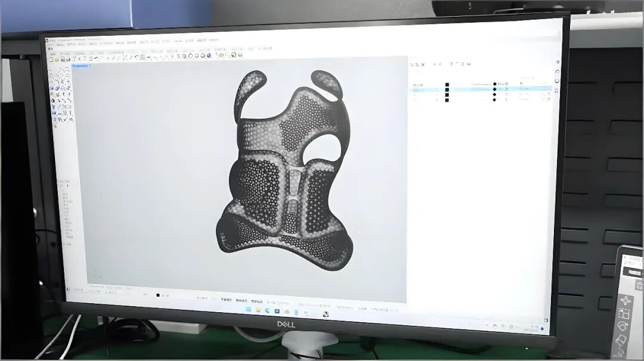The height and width of the screenshot is (361, 644).
Task: Click the Open file folder icon
Action: 57,59
